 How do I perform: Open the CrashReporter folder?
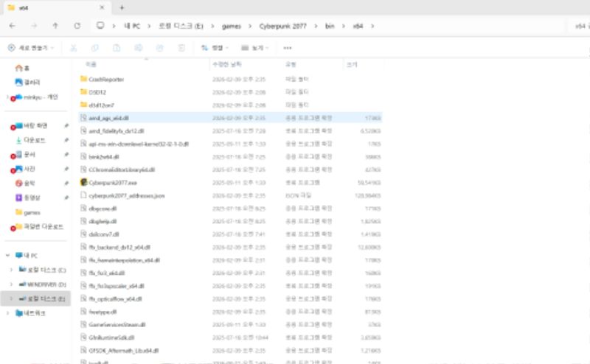[x=105, y=79]
